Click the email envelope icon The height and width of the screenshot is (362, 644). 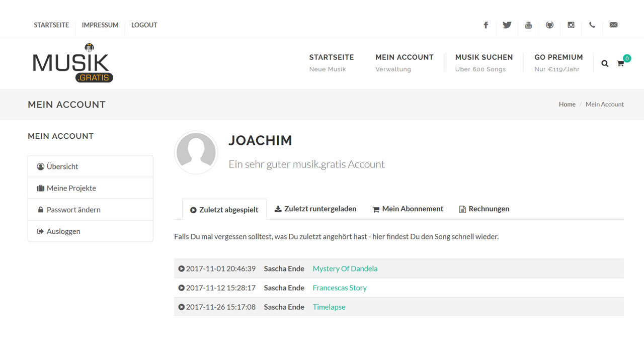[x=613, y=25]
